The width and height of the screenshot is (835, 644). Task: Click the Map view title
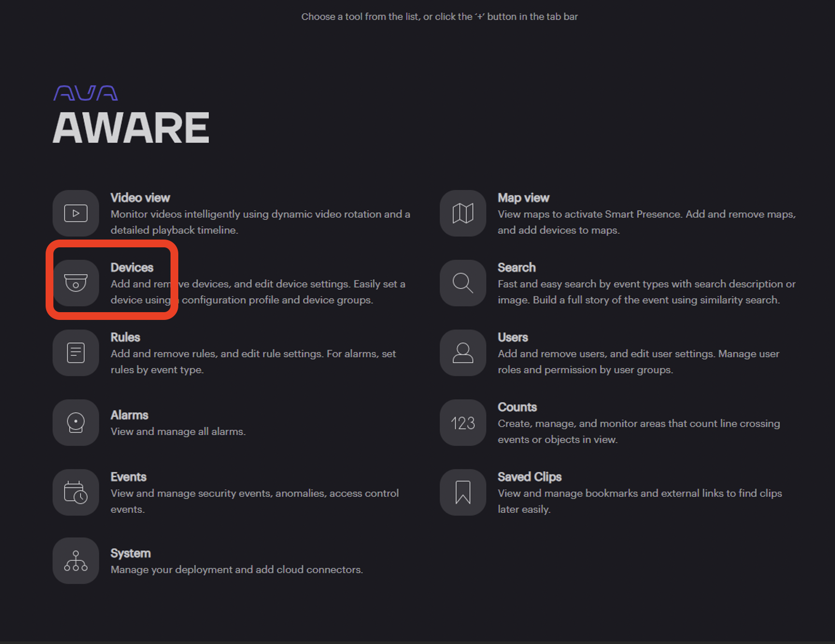pos(523,198)
